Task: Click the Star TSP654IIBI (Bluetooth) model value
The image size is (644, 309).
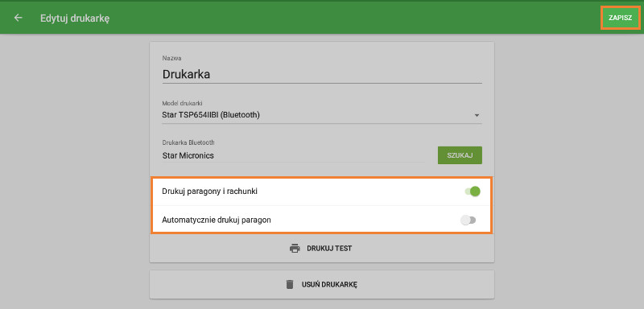Action: click(211, 115)
